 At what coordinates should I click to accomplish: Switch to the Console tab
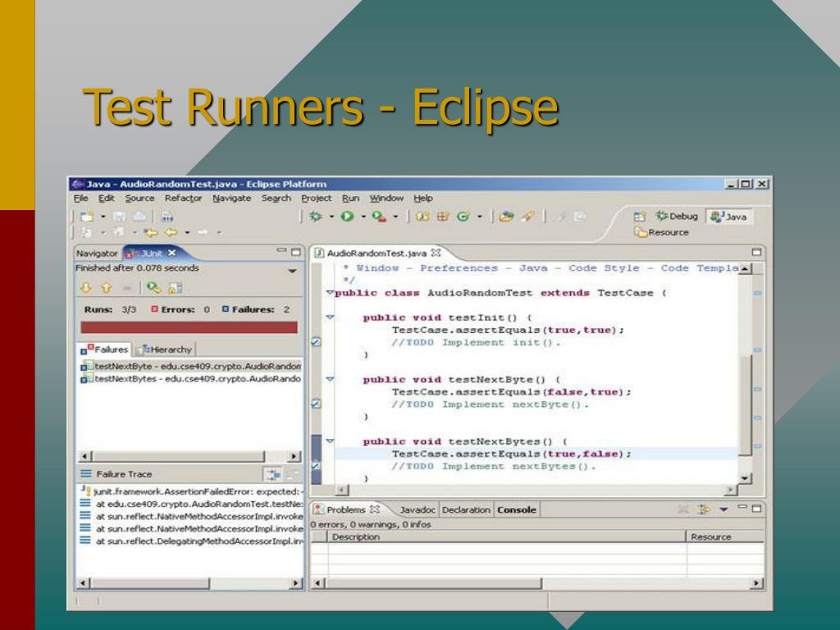coord(517,510)
